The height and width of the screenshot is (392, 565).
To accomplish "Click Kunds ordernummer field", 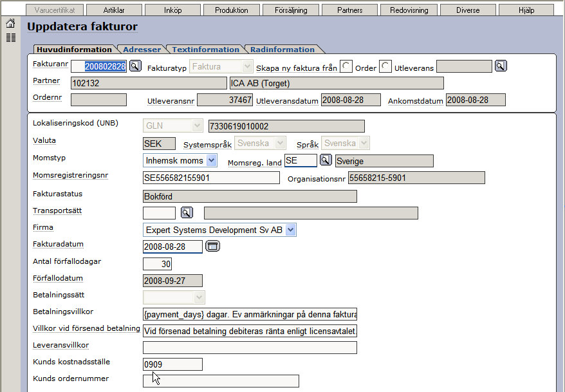I will [221, 381].
